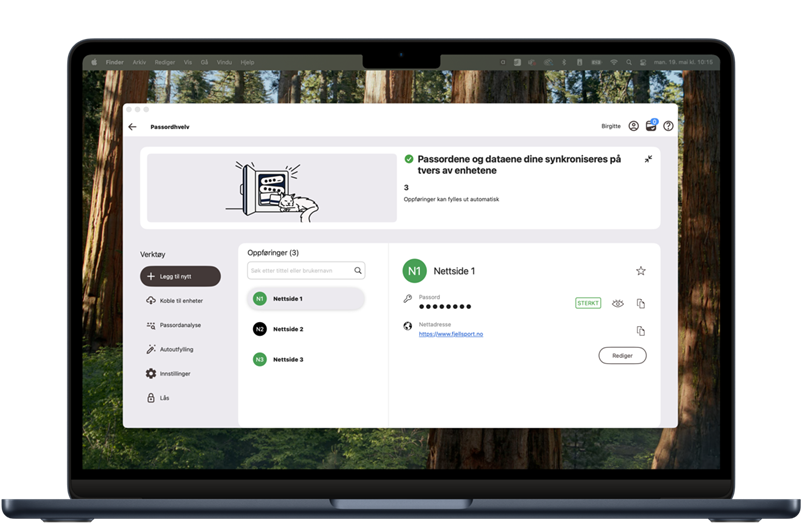This screenshot has width=803, height=524.
Task: Show the hidden password with eye icon
Action: (618, 303)
